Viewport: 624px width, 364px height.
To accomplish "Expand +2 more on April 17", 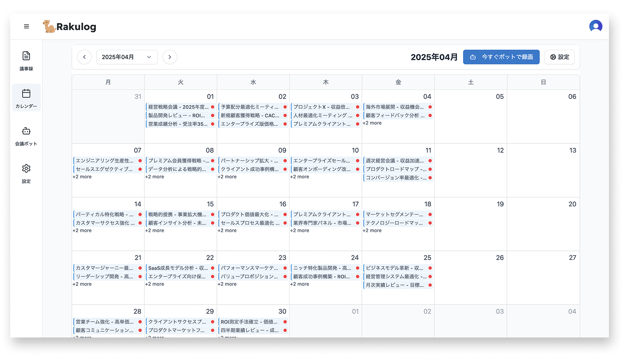I will [x=300, y=230].
